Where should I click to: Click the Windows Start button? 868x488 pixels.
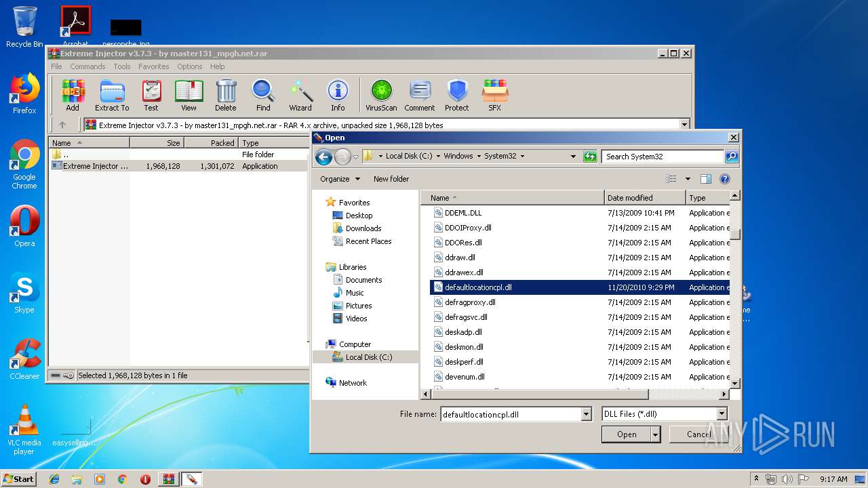[19, 479]
